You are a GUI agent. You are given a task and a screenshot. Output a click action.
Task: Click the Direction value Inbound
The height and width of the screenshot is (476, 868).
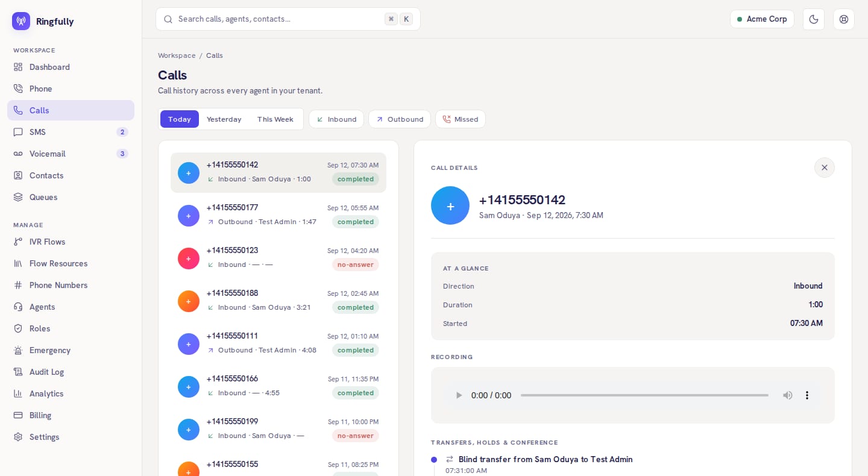(x=808, y=286)
